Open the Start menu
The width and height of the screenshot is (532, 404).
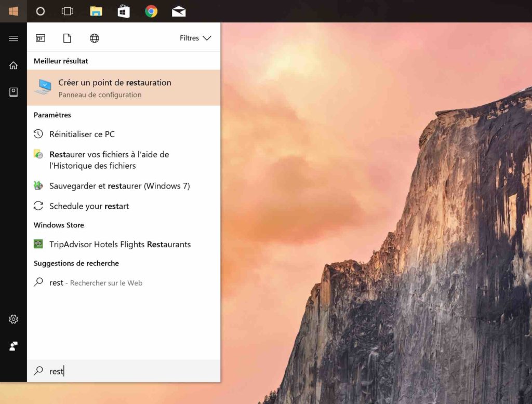click(x=13, y=10)
